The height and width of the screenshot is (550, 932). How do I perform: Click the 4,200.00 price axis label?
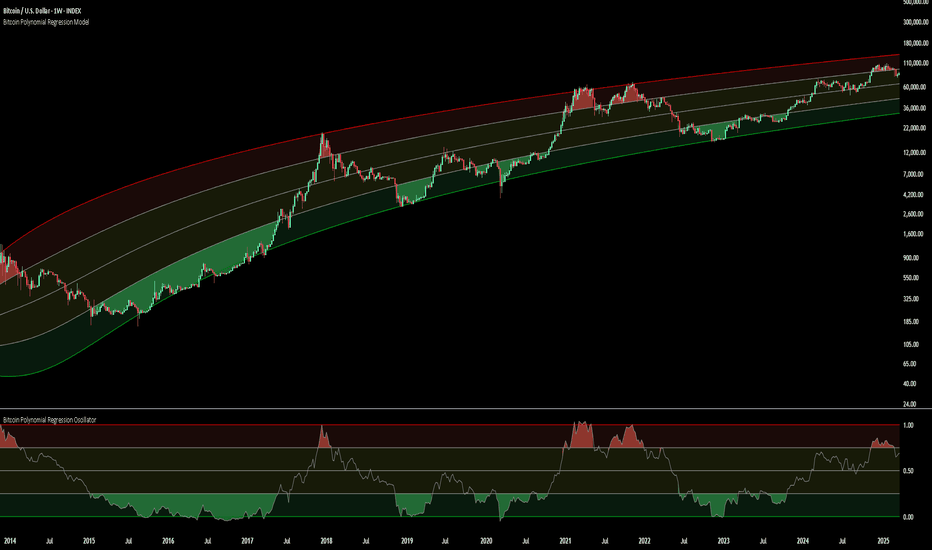coord(915,194)
